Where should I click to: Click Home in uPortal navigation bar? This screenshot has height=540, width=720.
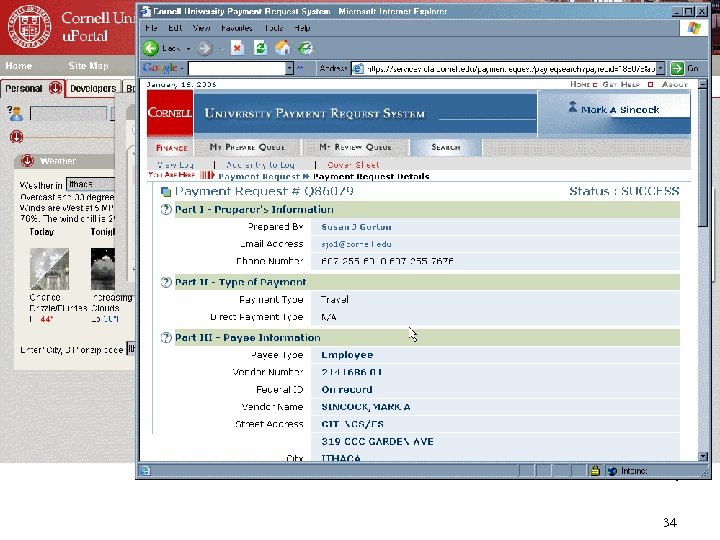19,66
